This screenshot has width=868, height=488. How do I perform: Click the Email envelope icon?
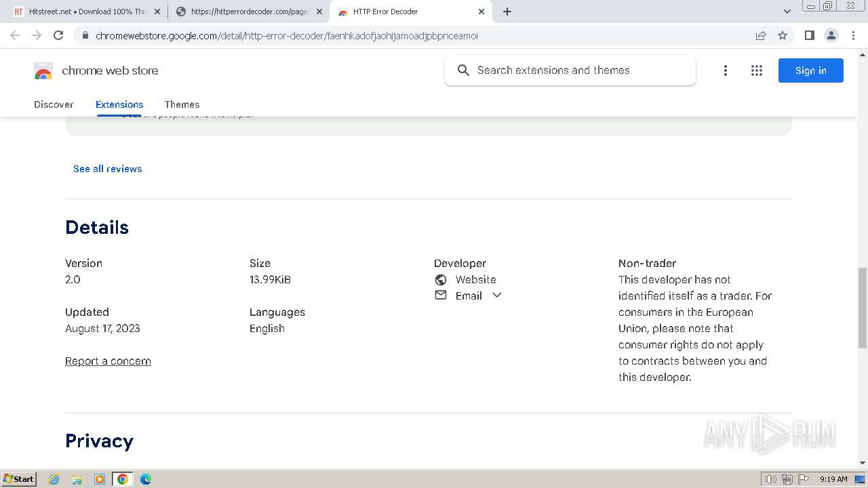click(x=441, y=296)
